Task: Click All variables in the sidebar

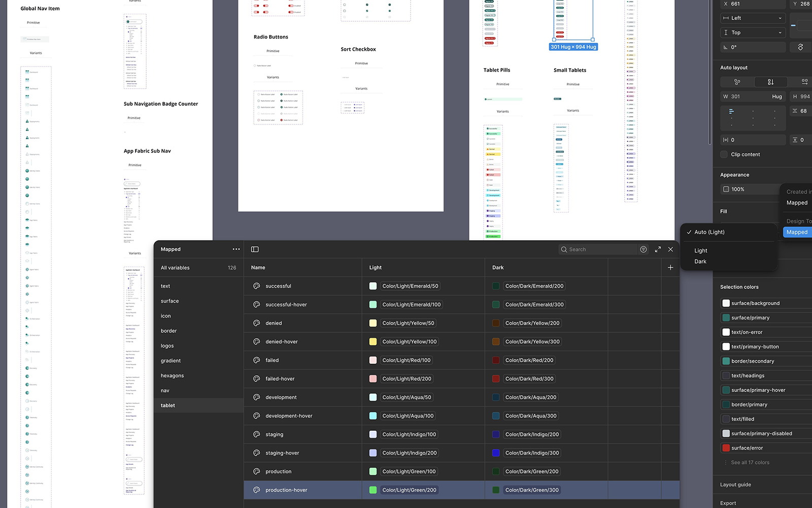Action: (175, 268)
